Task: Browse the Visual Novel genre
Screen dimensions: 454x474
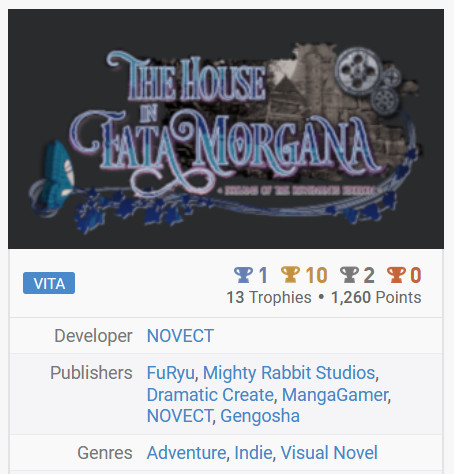Action: (329, 453)
